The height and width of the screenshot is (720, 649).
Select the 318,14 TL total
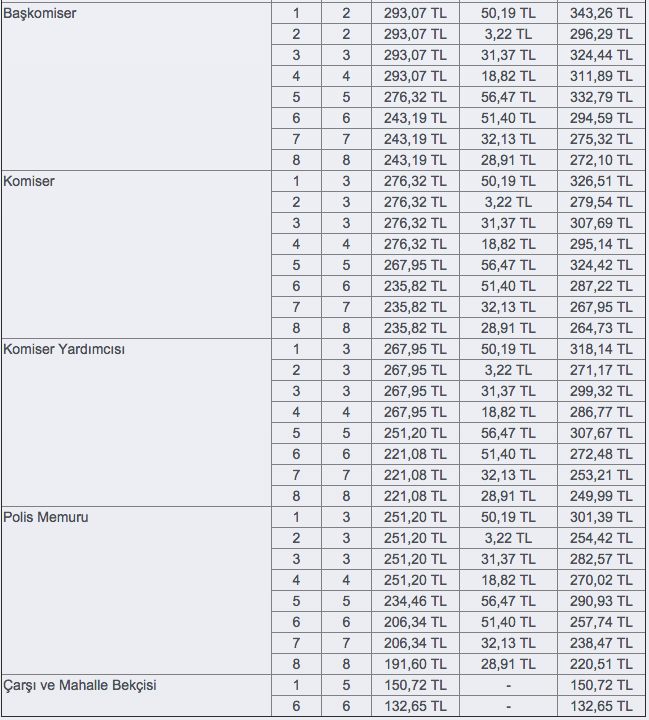click(603, 349)
